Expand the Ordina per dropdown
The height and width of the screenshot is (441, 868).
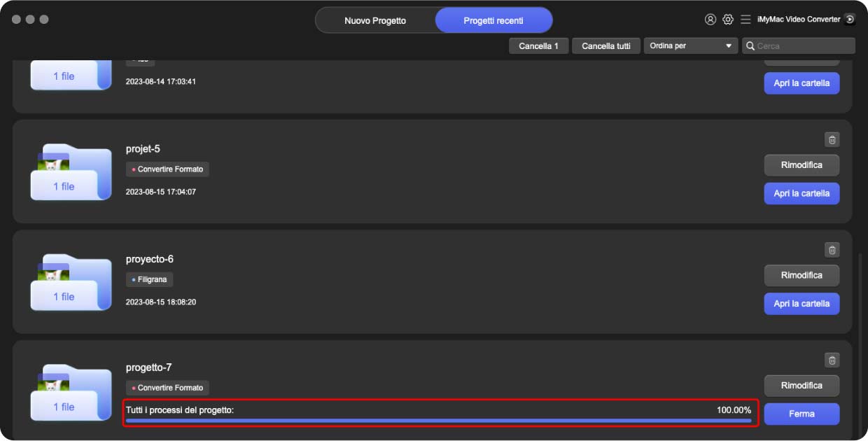pyautogui.click(x=690, y=46)
